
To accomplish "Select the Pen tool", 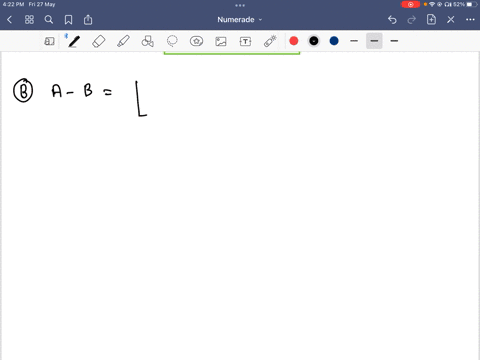I will click(74, 41).
